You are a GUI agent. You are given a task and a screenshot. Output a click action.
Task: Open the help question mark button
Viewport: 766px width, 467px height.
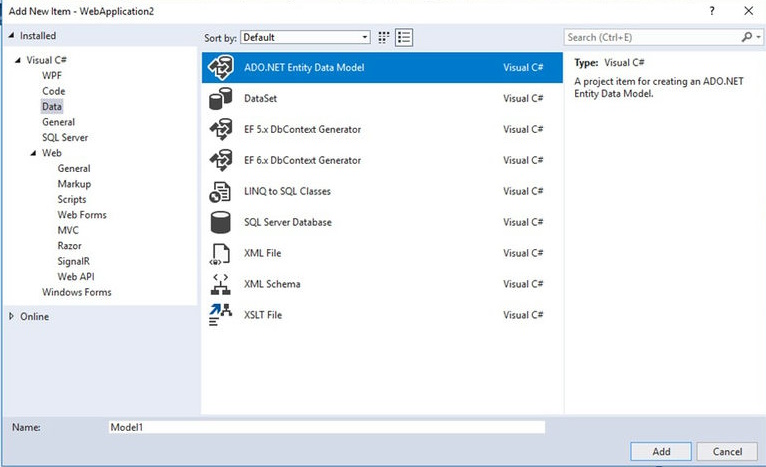(x=712, y=11)
